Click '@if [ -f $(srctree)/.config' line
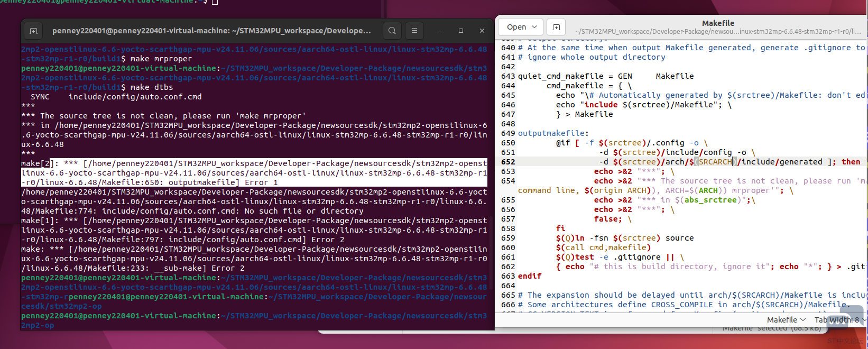 pos(632,143)
